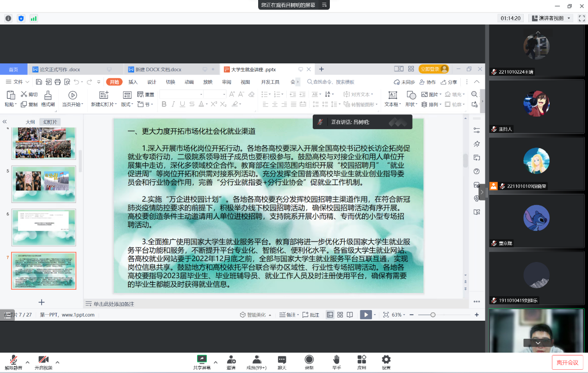588x373 pixels.
Task: Open the chat (聊天) panel
Action: pyautogui.click(x=282, y=361)
